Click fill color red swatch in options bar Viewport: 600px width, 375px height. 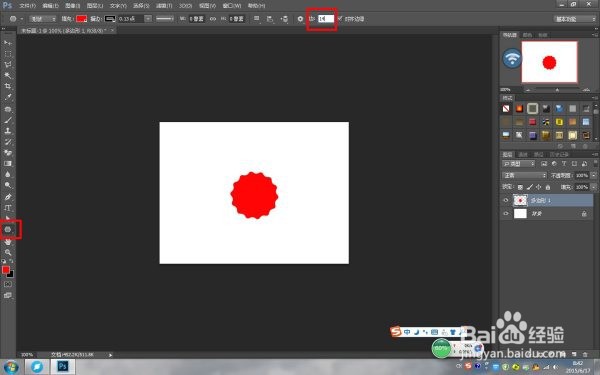[81, 19]
